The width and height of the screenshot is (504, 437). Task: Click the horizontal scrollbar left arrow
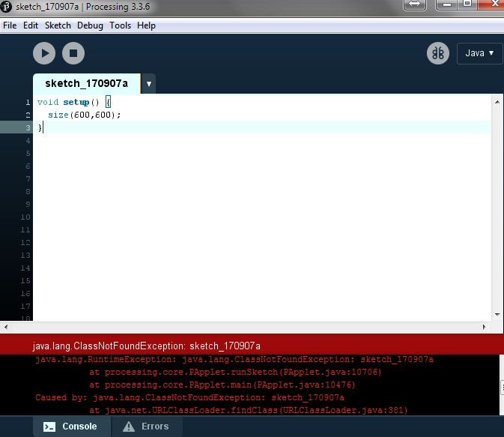tap(6, 327)
